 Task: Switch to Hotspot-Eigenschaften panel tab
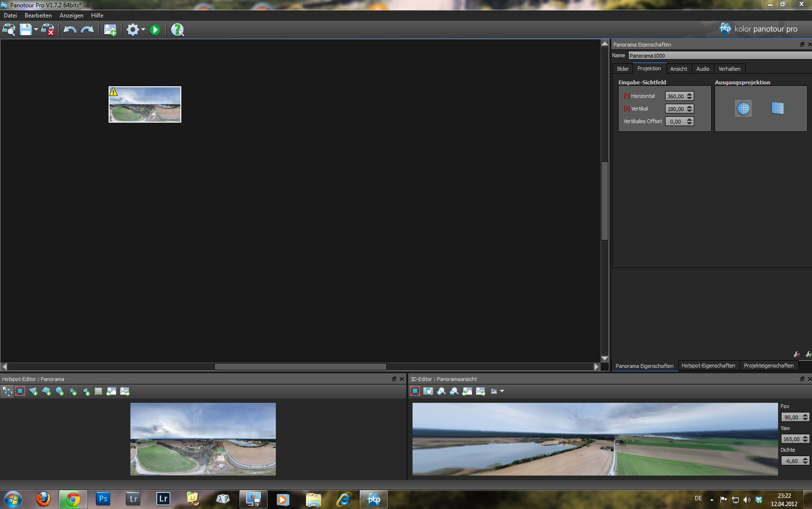[x=708, y=366]
